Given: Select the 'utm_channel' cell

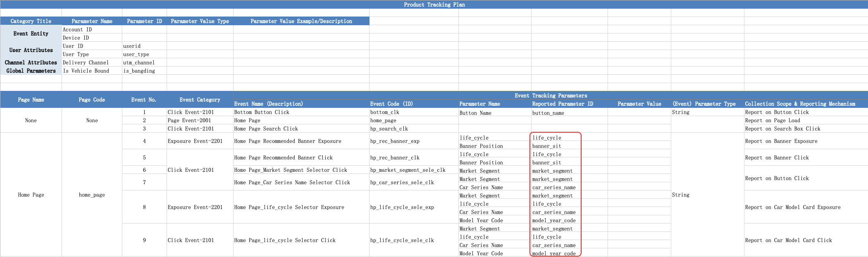Looking at the screenshot, I should coord(144,62).
